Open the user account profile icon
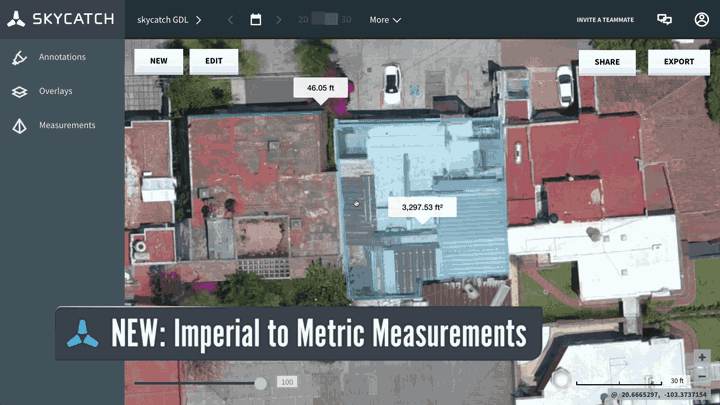 702,19
